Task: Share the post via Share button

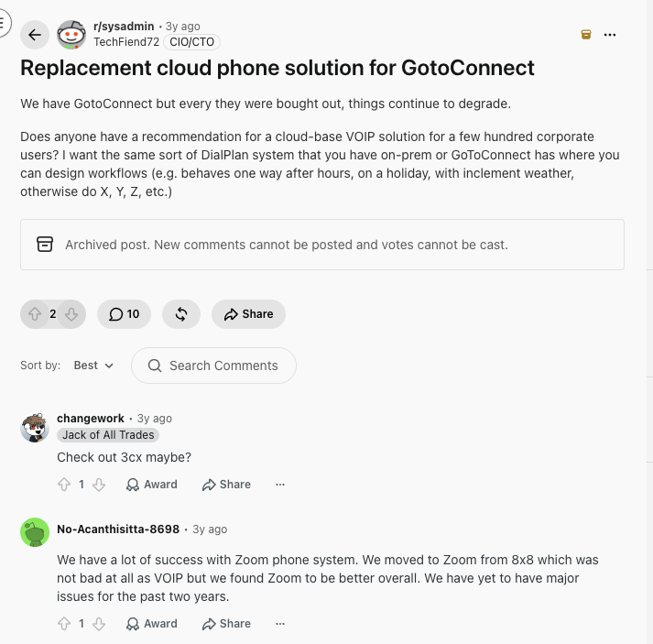Action: coord(248,314)
